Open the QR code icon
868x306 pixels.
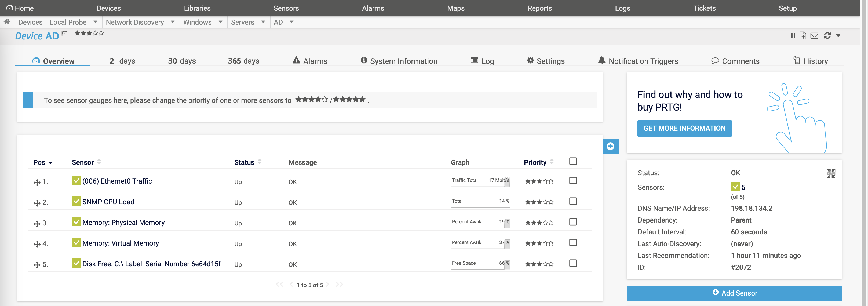[x=831, y=173]
